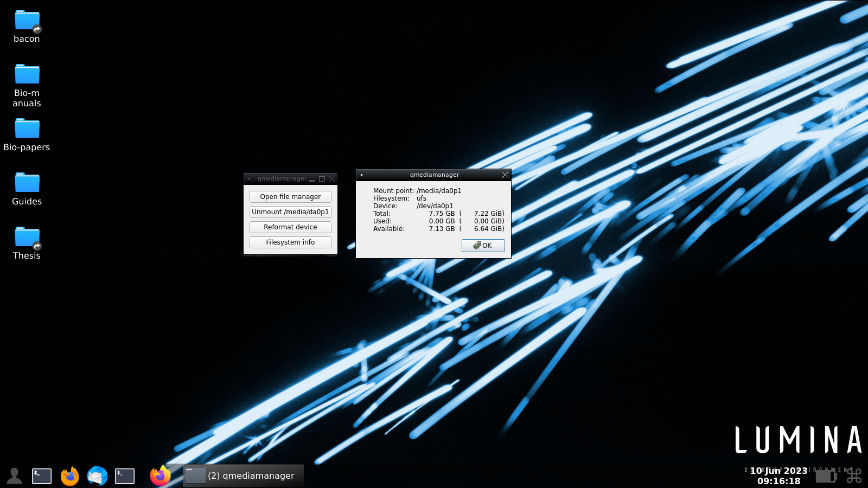The height and width of the screenshot is (488, 868).
Task: Click the Filesystem info button
Action: 290,242
